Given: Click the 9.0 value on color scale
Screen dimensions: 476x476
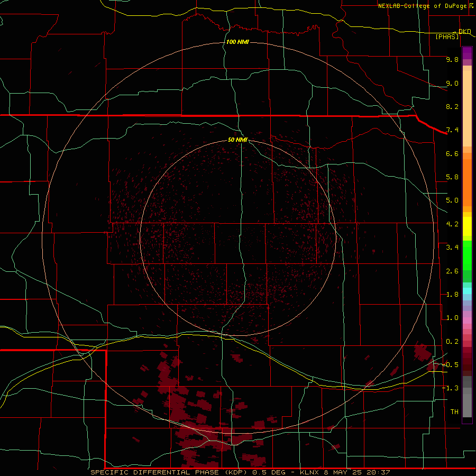Looking at the screenshot, I should point(452,83).
